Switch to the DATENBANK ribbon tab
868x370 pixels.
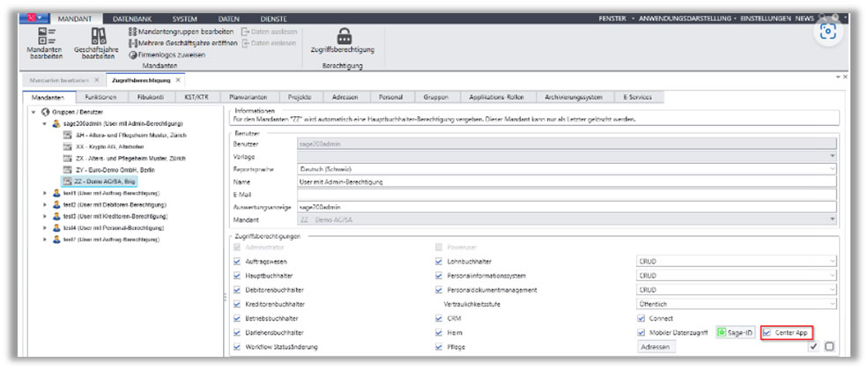click(132, 18)
